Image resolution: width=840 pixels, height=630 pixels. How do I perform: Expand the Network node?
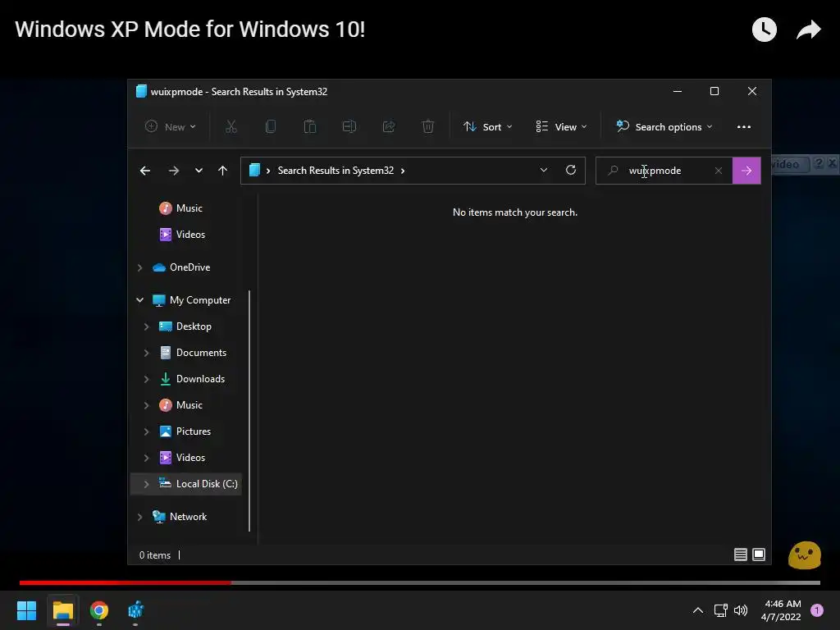[x=139, y=517]
